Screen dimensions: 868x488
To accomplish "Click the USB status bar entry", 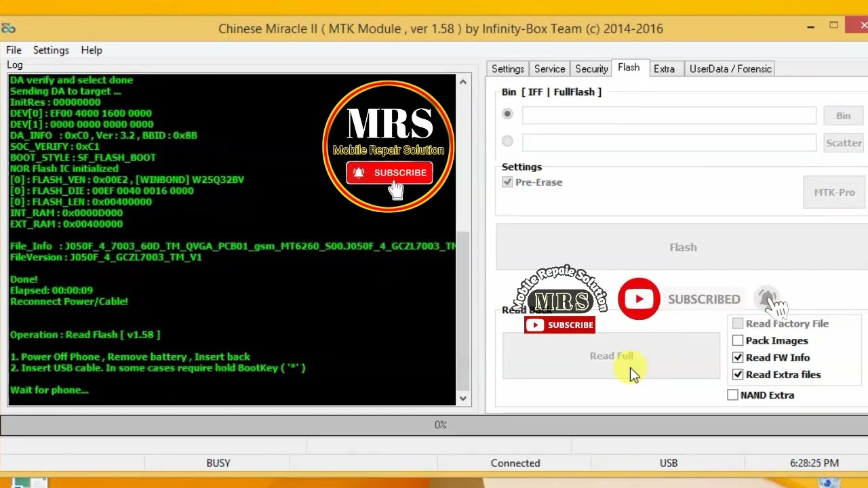I will 669,463.
